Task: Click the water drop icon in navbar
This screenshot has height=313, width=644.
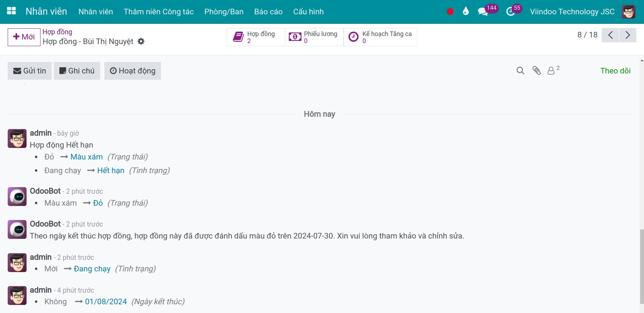Action: tap(466, 12)
